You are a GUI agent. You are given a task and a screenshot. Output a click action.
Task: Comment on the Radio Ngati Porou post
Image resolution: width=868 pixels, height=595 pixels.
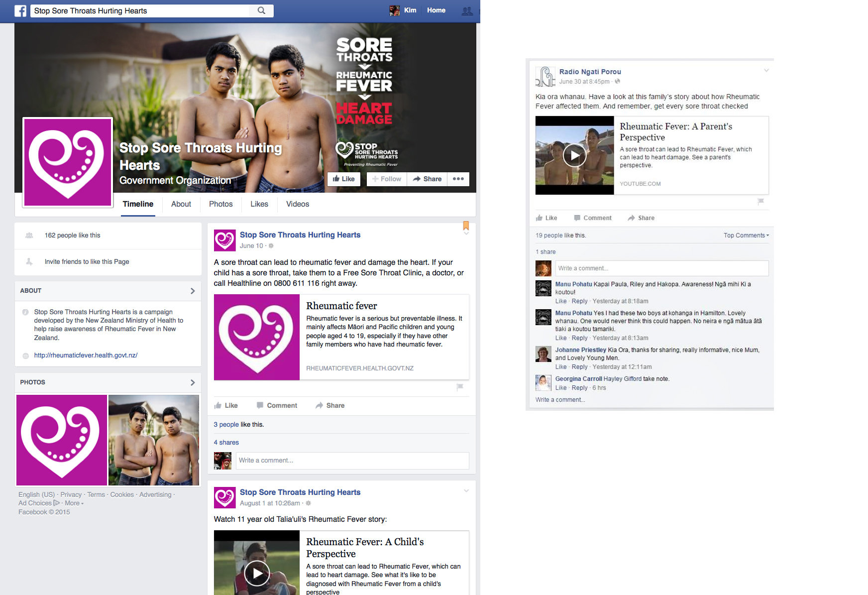point(593,218)
